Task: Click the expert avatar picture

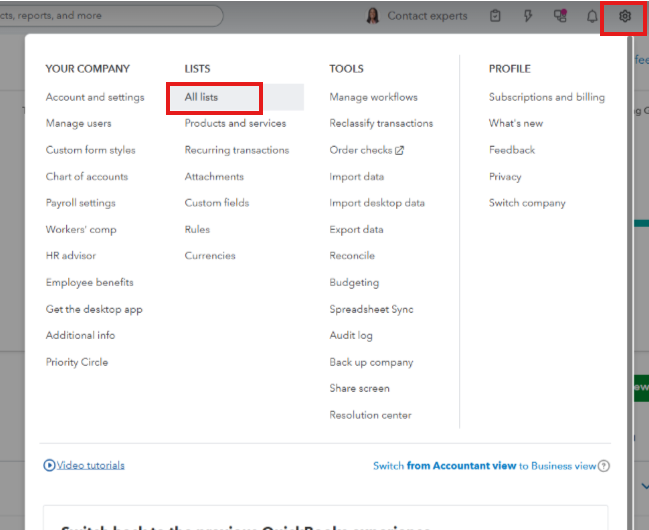Action: click(373, 16)
